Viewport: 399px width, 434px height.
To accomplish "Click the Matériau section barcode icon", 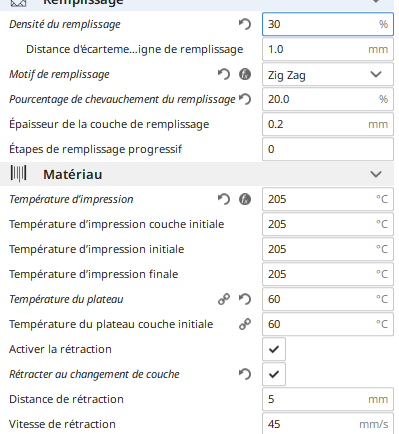I will [18, 174].
